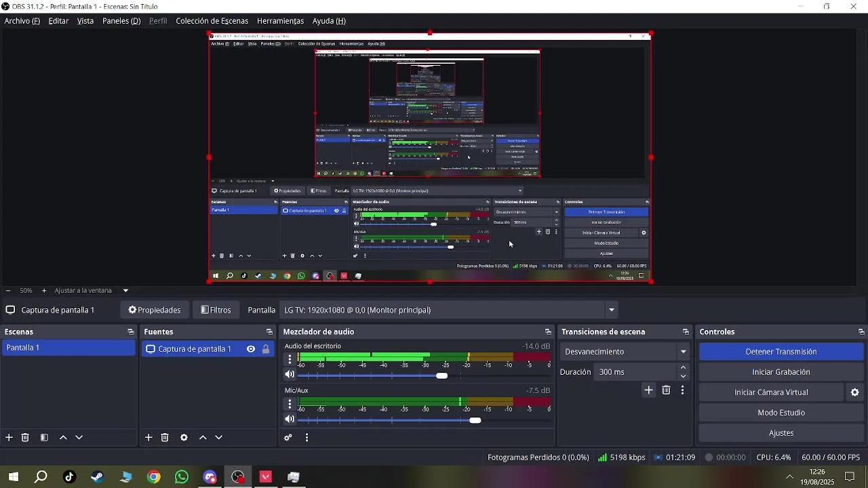Increase Duración with up stepper
The width and height of the screenshot is (868, 488).
pyautogui.click(x=683, y=368)
